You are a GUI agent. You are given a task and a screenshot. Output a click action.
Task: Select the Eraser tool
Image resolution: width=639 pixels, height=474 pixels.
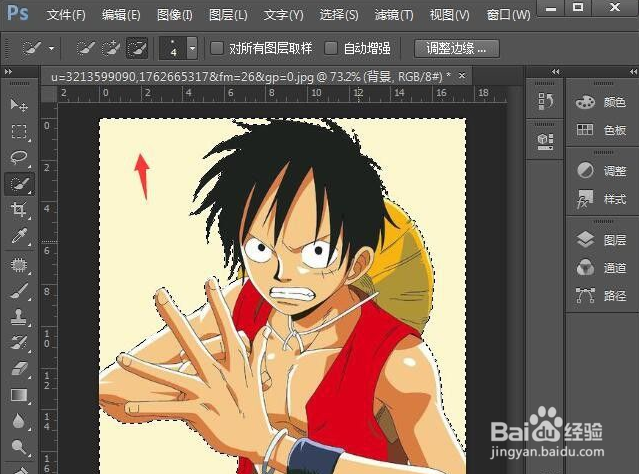[x=19, y=369]
